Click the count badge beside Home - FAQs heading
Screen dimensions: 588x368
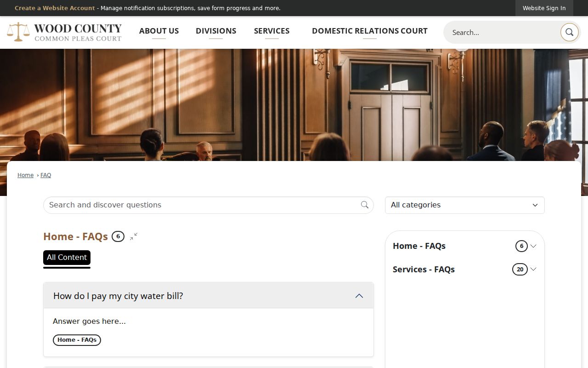pyautogui.click(x=118, y=236)
